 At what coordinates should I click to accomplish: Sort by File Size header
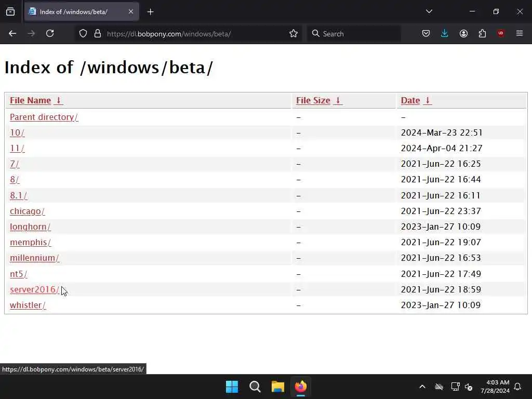coord(313,100)
